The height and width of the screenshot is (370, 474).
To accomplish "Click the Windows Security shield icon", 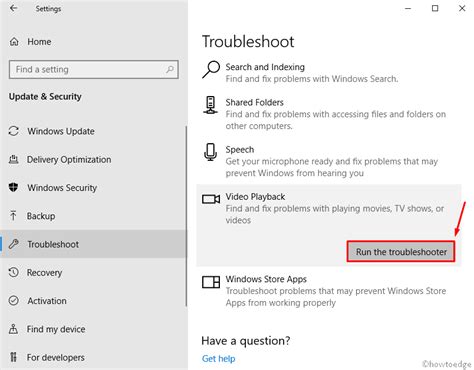I will [14, 187].
